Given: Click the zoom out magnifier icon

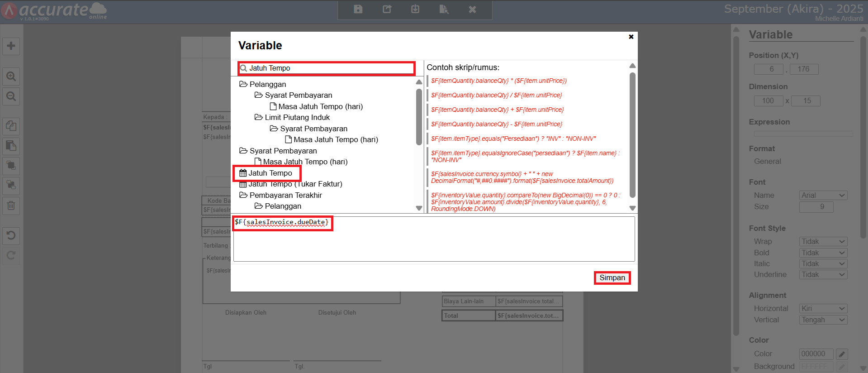Looking at the screenshot, I should 11,96.
